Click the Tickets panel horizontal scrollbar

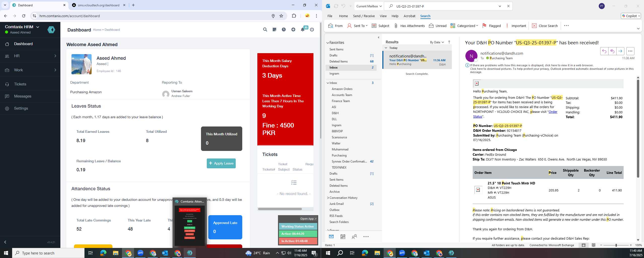[x=280, y=209]
